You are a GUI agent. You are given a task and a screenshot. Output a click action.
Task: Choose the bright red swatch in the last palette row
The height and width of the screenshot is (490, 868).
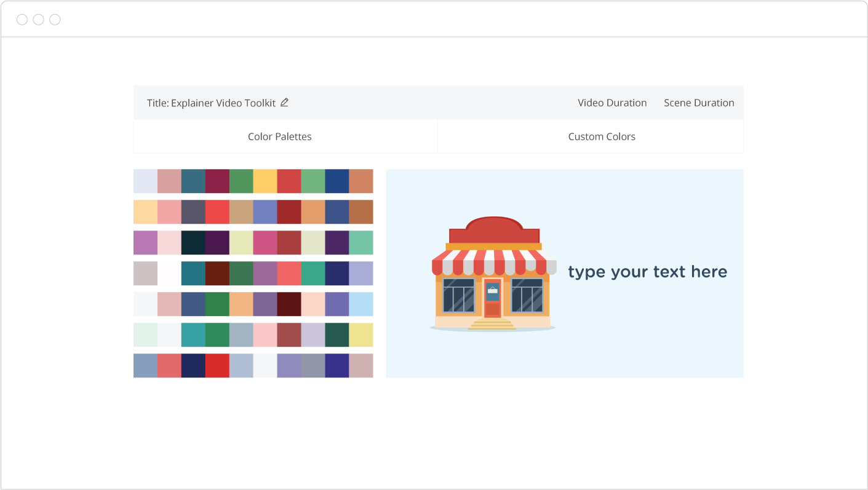coord(217,365)
